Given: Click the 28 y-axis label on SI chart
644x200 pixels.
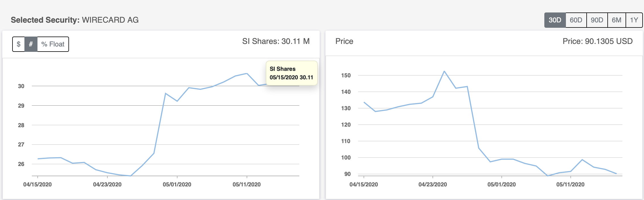Looking at the screenshot, I should point(21,125).
